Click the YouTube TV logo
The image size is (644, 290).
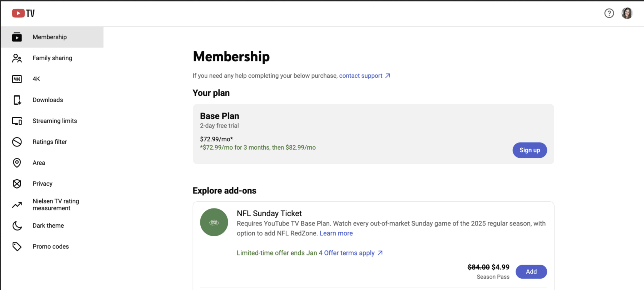coord(23,13)
